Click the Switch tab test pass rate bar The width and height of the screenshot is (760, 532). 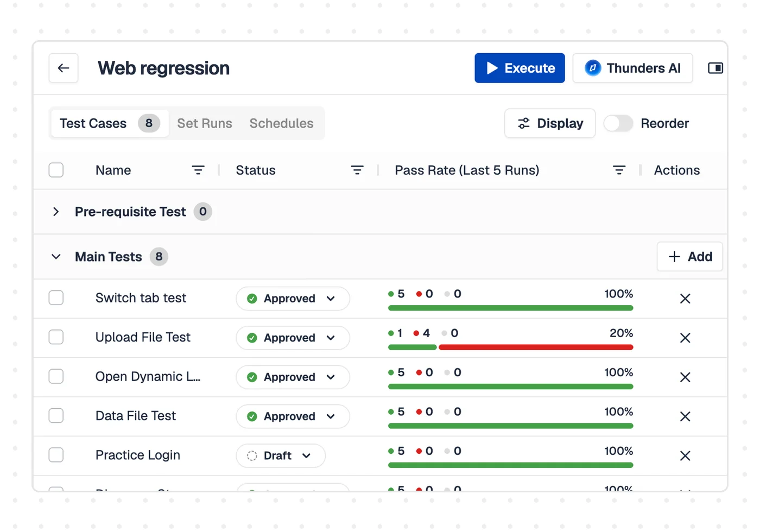(511, 308)
